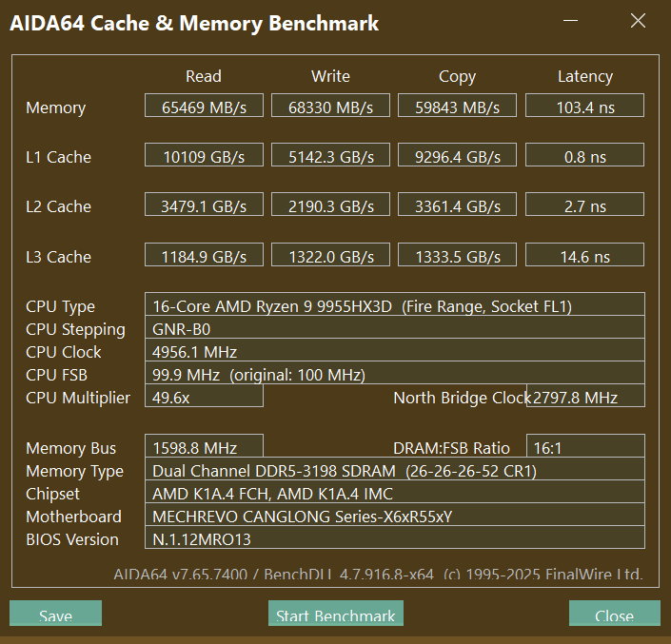Click the Write column header

point(330,76)
